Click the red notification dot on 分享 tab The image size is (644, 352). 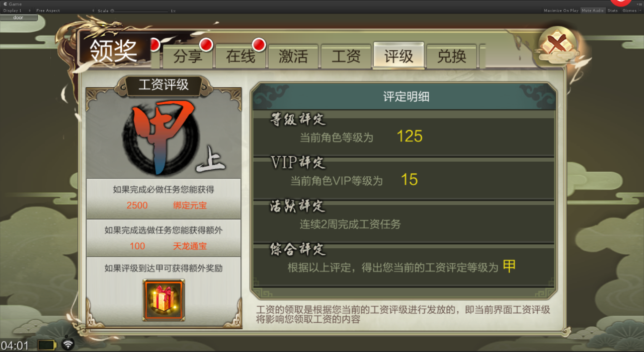tap(206, 45)
